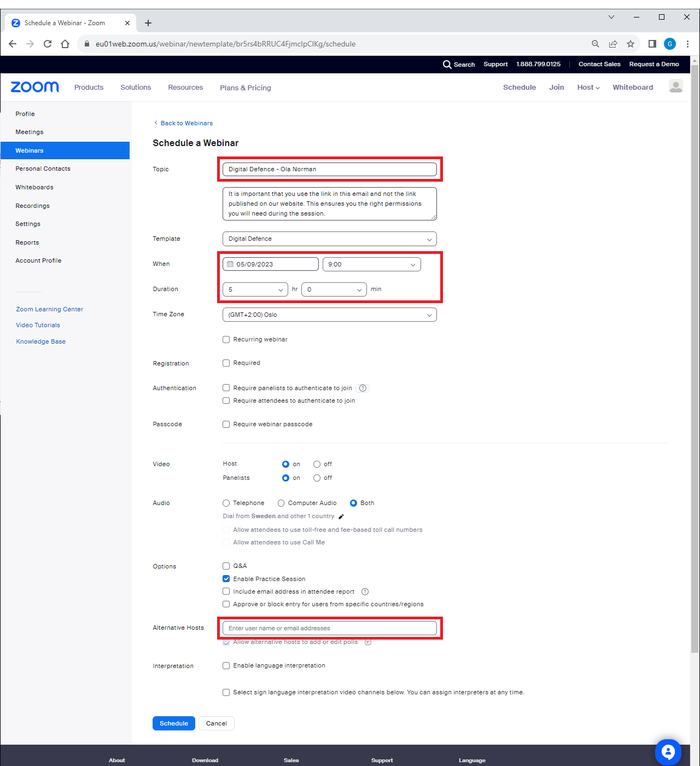Click help icon next to panelist authentication

(363, 388)
